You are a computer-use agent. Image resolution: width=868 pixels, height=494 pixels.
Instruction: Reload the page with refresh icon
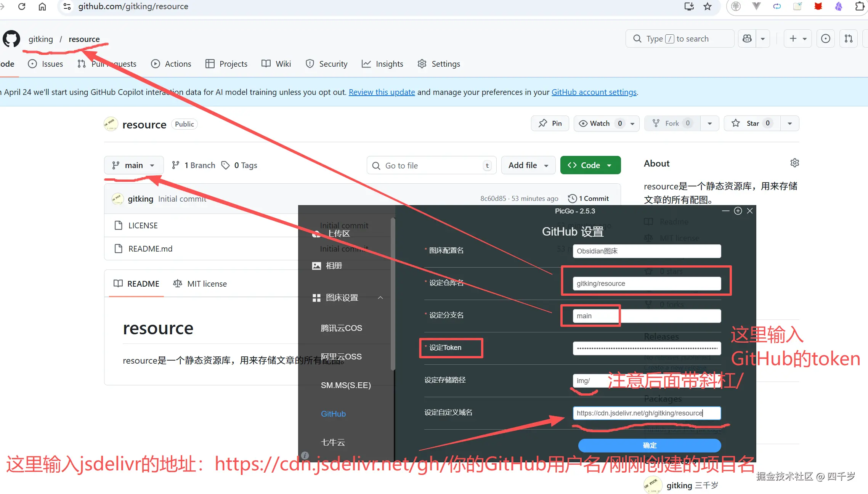coord(22,6)
